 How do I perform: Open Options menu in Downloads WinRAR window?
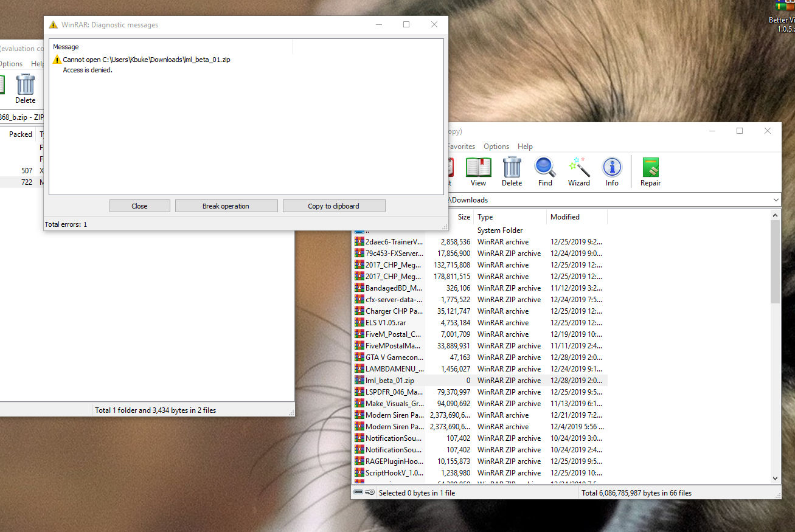point(496,147)
